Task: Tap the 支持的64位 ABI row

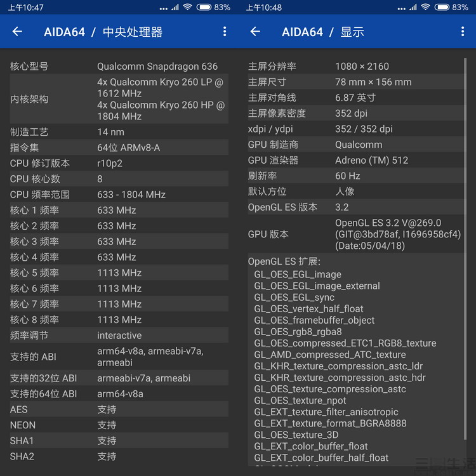Action: click(x=119, y=393)
